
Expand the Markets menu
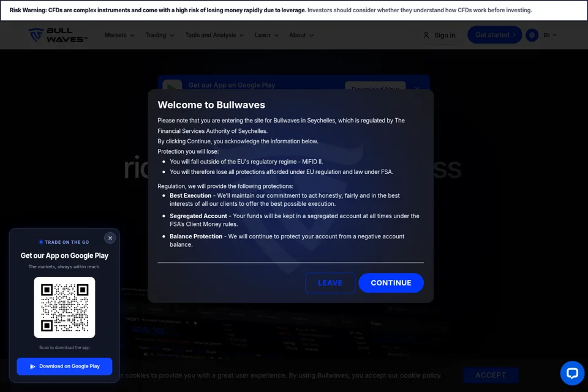click(x=119, y=35)
